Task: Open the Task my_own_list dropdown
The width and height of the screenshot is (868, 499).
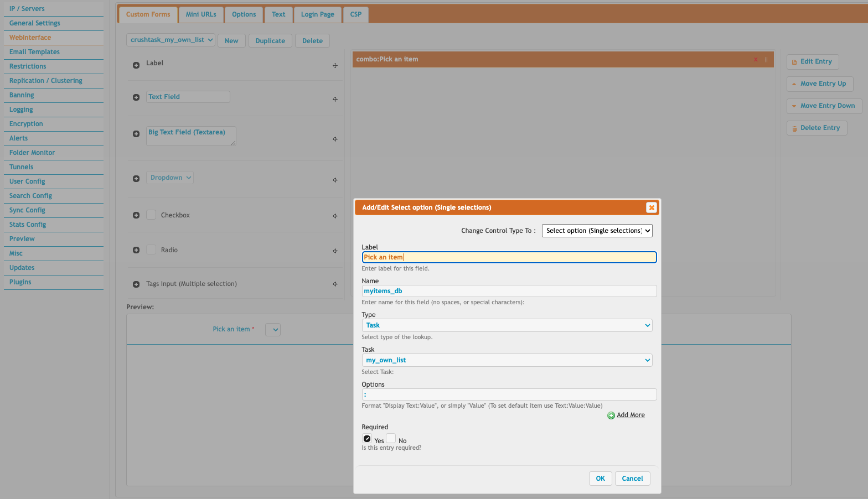Action: (507, 360)
